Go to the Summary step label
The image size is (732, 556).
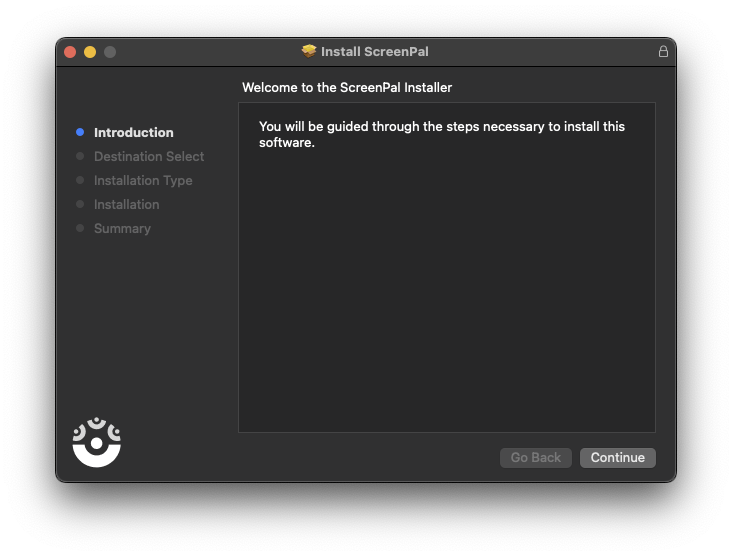122,228
